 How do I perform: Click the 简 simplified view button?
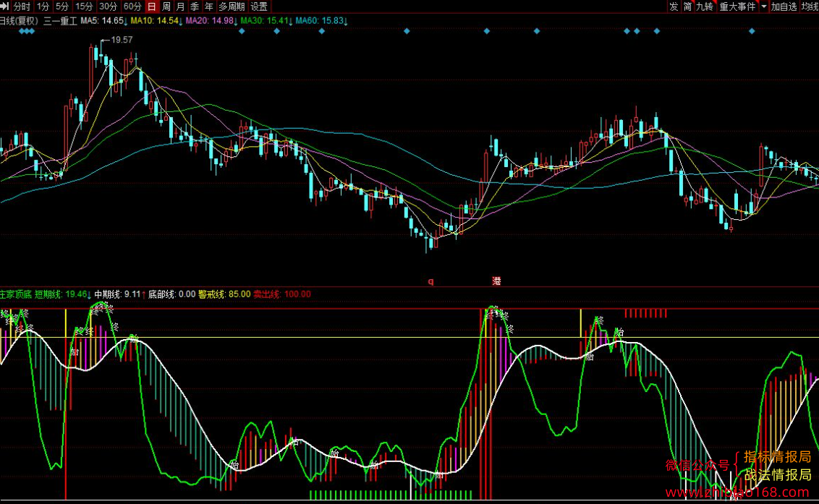click(688, 7)
